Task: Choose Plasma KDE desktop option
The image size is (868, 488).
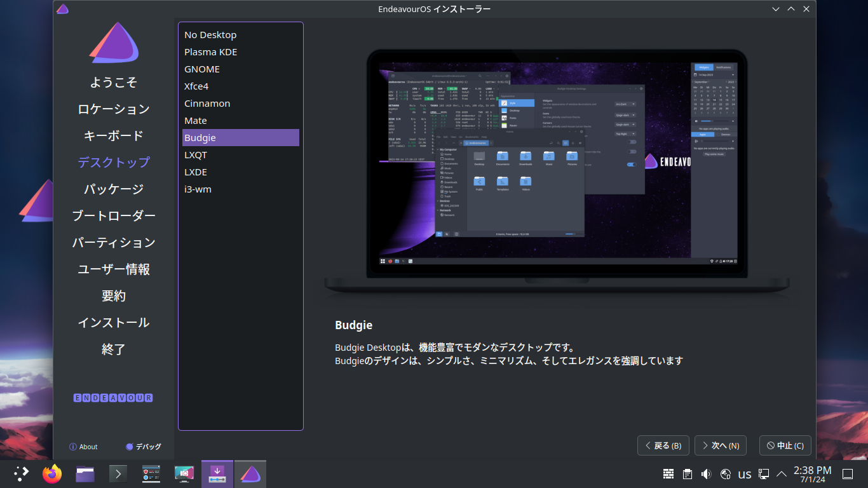Action: click(241, 52)
